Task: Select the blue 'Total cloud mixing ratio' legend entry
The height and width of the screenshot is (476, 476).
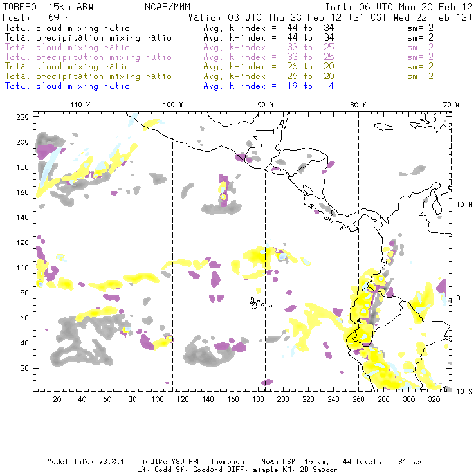Action: click(68, 86)
